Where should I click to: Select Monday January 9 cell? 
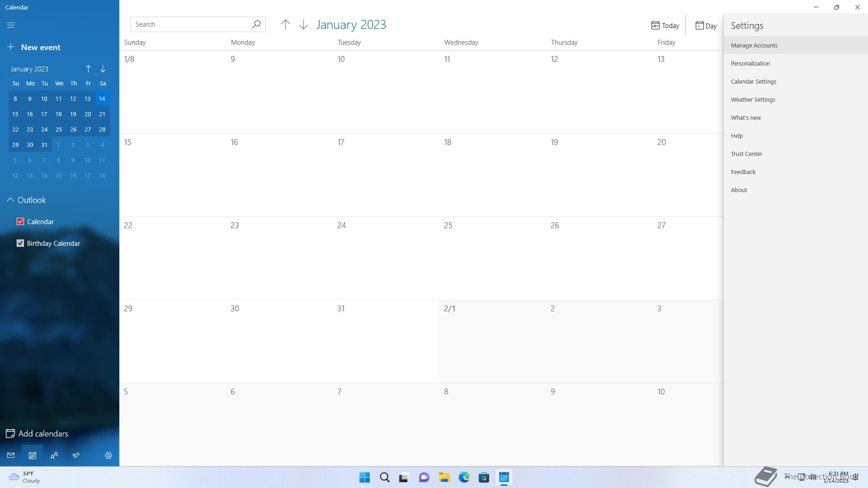pyautogui.click(x=279, y=92)
